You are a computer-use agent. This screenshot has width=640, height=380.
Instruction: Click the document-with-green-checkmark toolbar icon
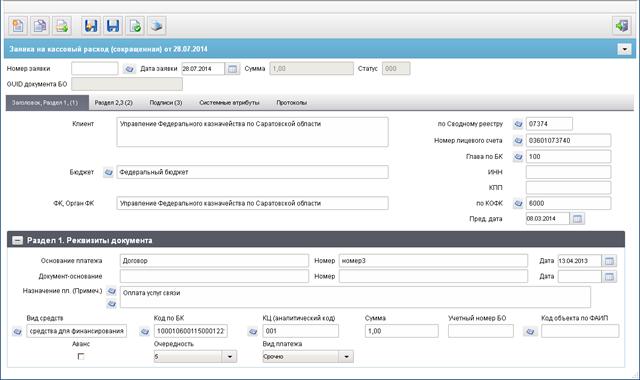pyautogui.click(x=135, y=26)
